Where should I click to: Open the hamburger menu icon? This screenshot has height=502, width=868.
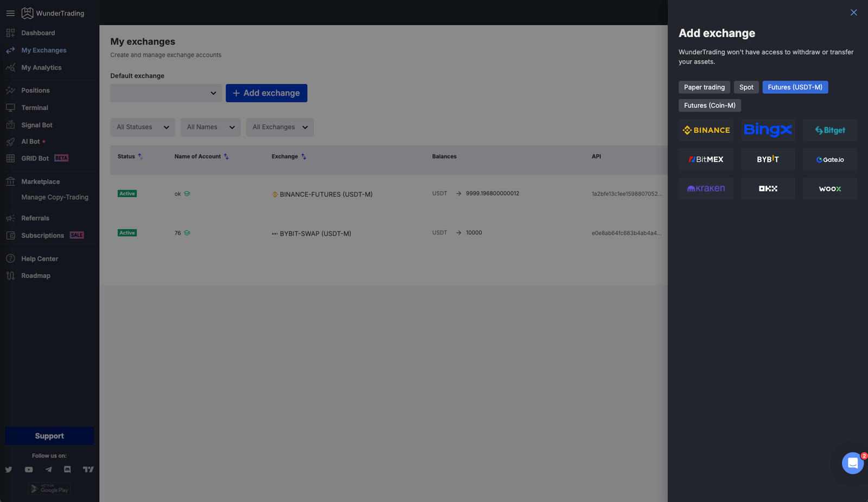tap(10, 13)
